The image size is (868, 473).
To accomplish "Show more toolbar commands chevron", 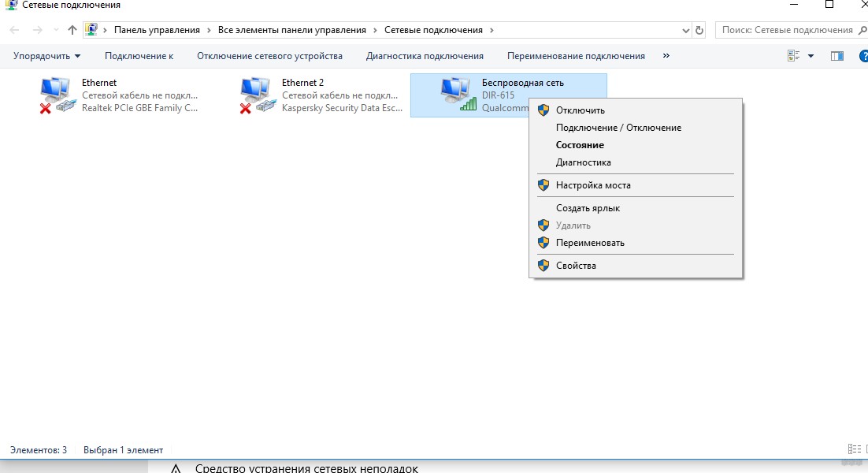I will [x=666, y=55].
